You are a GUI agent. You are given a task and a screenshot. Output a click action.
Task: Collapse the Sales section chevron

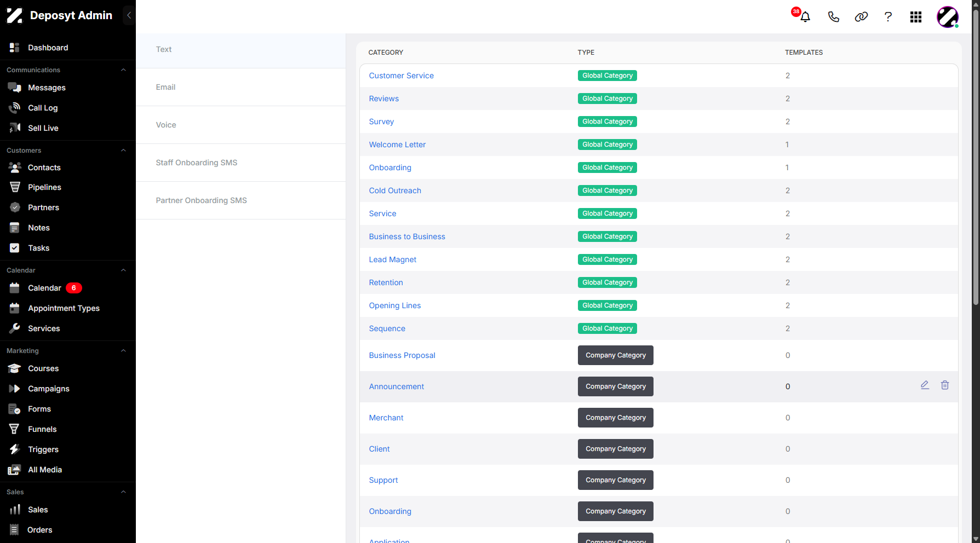point(123,492)
